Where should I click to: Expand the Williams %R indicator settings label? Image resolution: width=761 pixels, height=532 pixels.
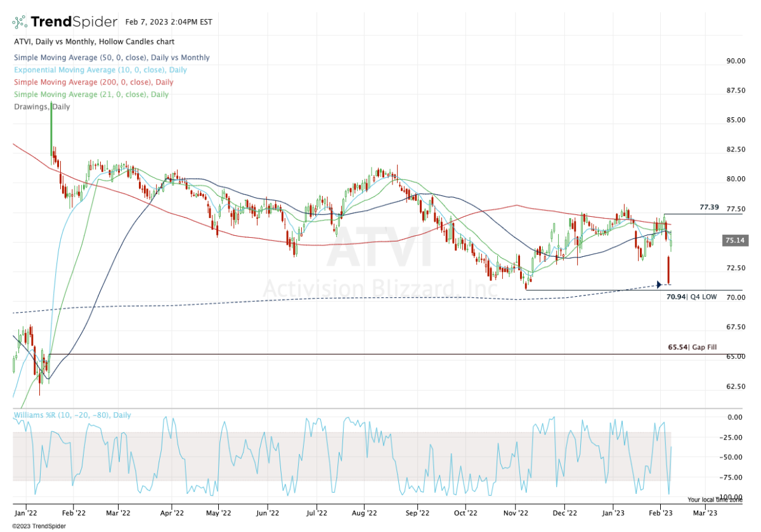72,415
